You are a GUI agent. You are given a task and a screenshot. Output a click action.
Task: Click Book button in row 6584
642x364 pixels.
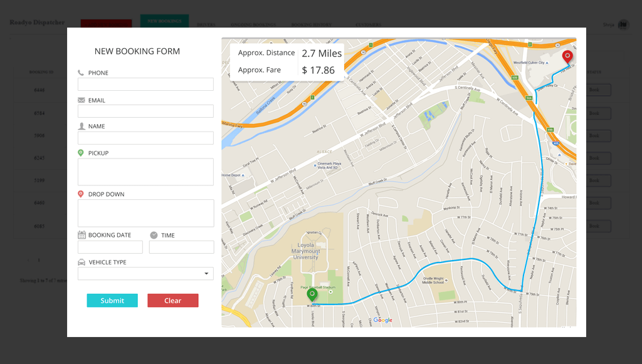tap(598, 113)
